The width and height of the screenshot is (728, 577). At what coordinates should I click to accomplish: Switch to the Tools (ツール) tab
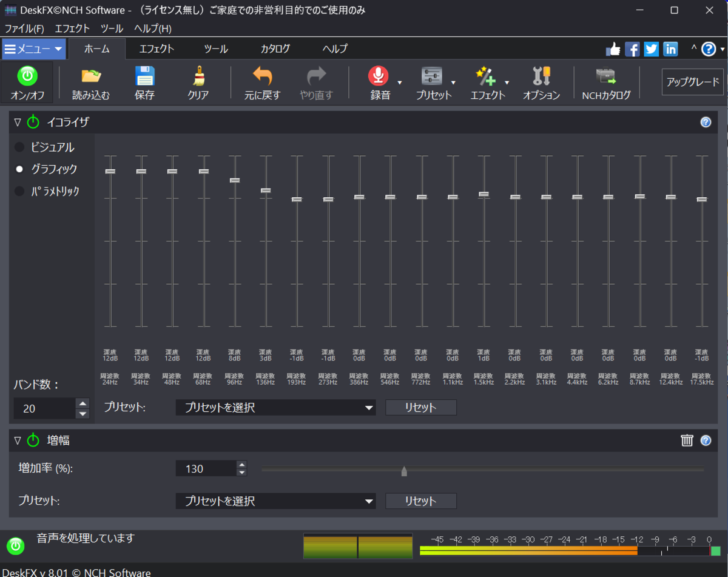[216, 49]
